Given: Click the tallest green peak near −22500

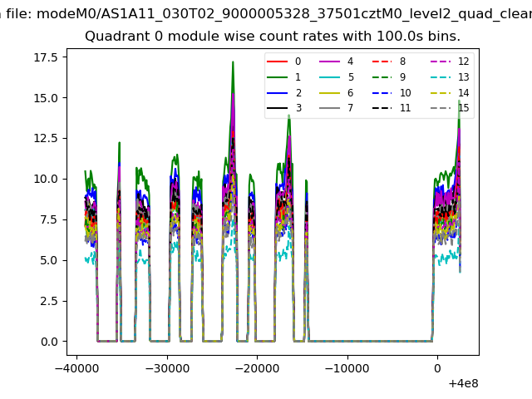Looking at the screenshot, I should tap(233, 64).
